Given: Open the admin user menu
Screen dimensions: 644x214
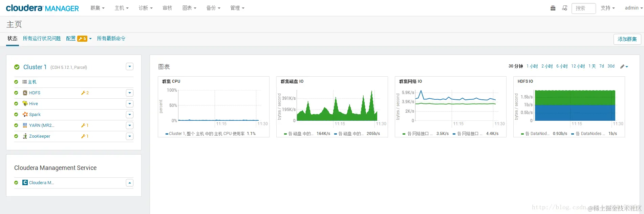Looking at the screenshot, I should [634, 8].
